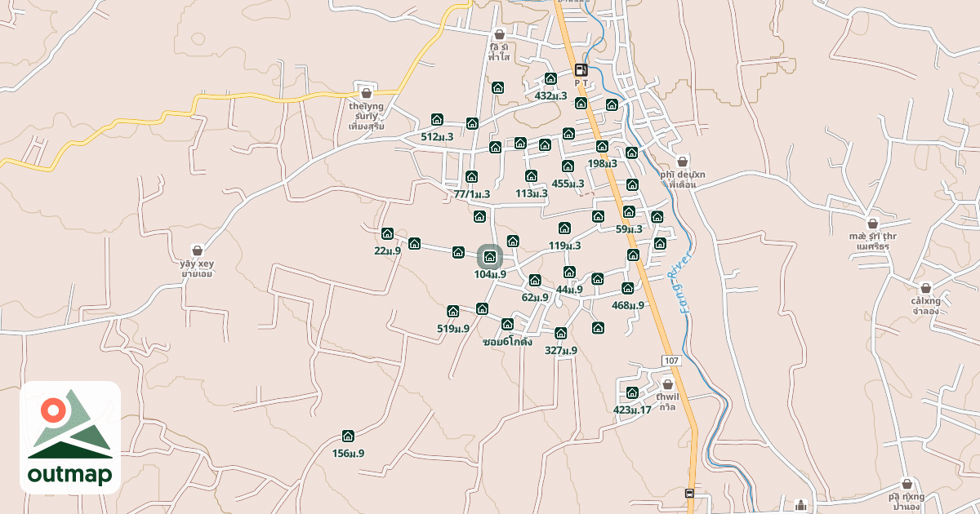Viewport: 980px width, 514px height.
Task: Click the house marker labeled 22ม.9
Action: [387, 233]
